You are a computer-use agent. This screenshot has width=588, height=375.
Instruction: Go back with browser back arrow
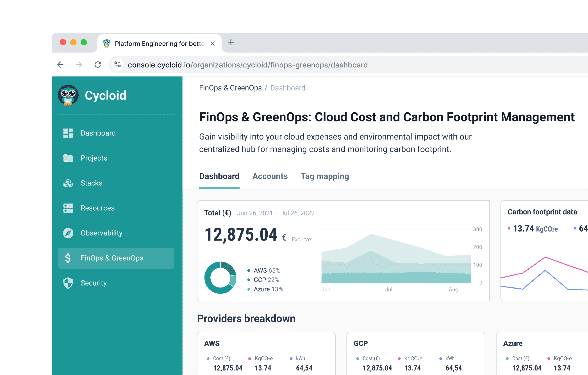coord(60,65)
